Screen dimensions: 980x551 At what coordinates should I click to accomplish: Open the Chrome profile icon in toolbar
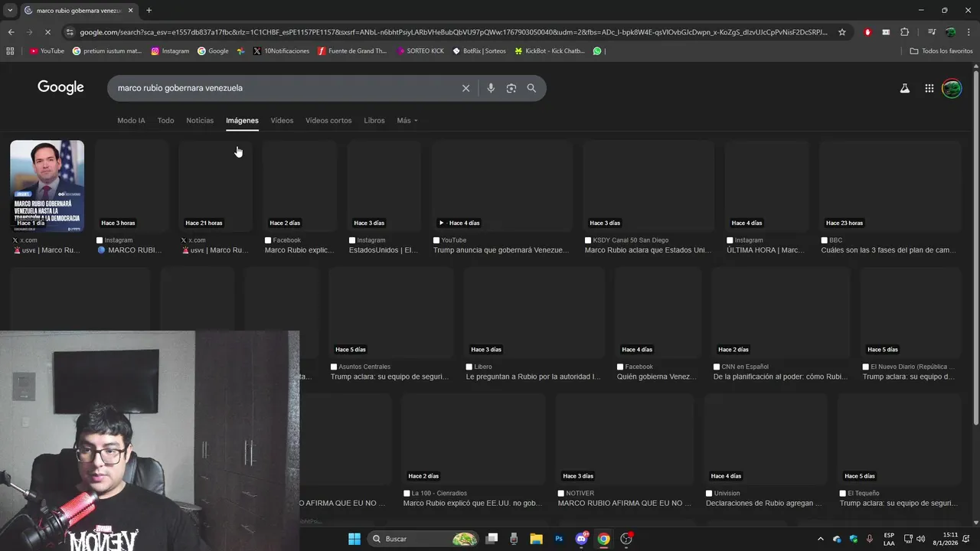950,32
